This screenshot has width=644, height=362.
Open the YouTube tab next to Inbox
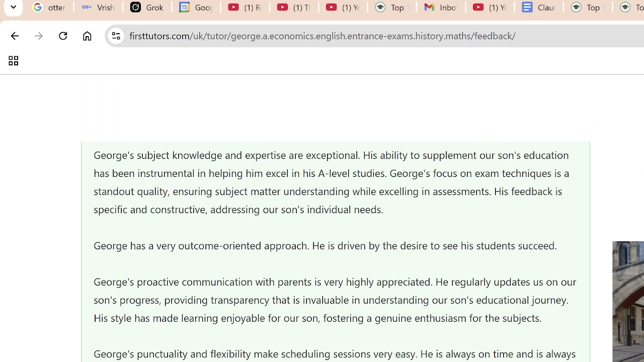pyautogui.click(x=490, y=8)
